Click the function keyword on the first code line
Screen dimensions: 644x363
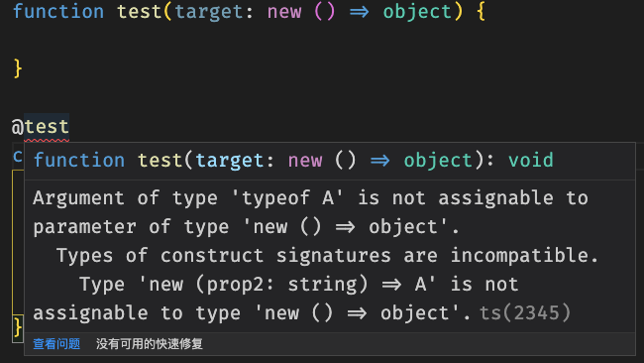58,11
